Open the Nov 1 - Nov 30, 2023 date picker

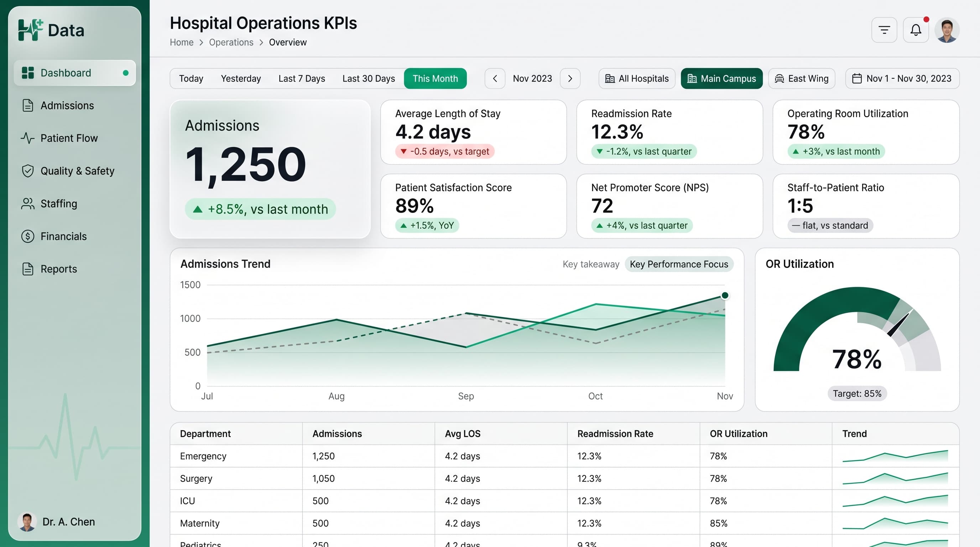pos(902,78)
